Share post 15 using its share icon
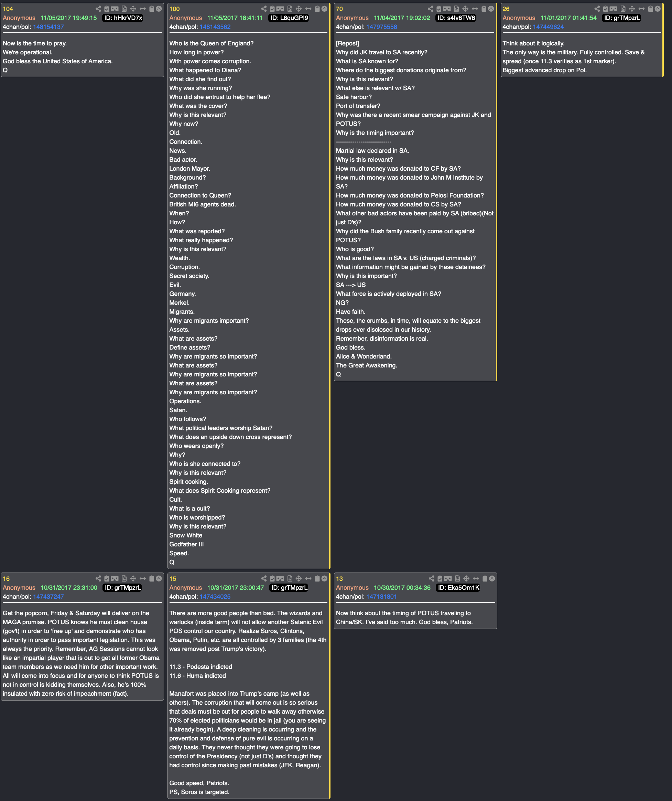672x801 pixels. pyautogui.click(x=264, y=579)
